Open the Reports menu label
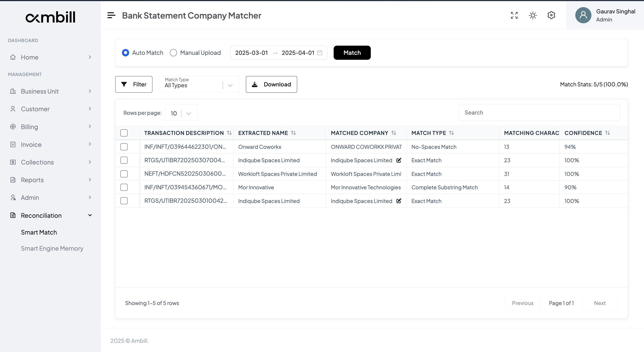This screenshot has width=644, height=352. 32,180
